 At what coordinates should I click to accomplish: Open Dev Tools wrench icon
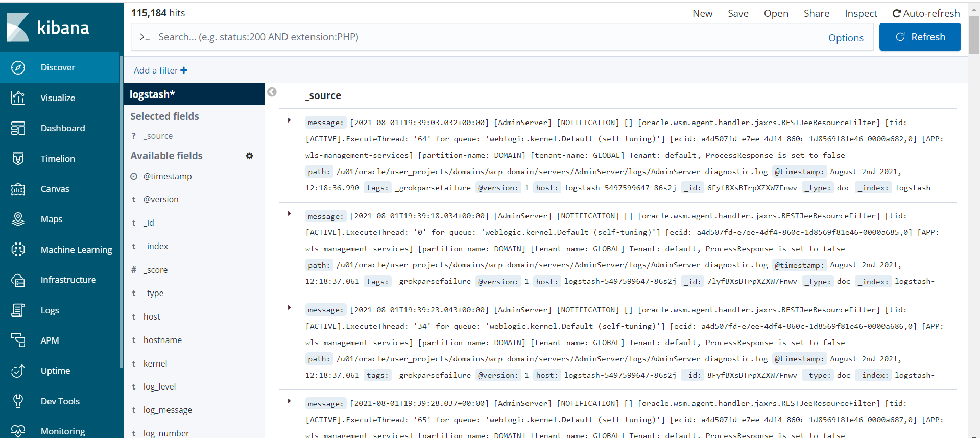(x=18, y=401)
